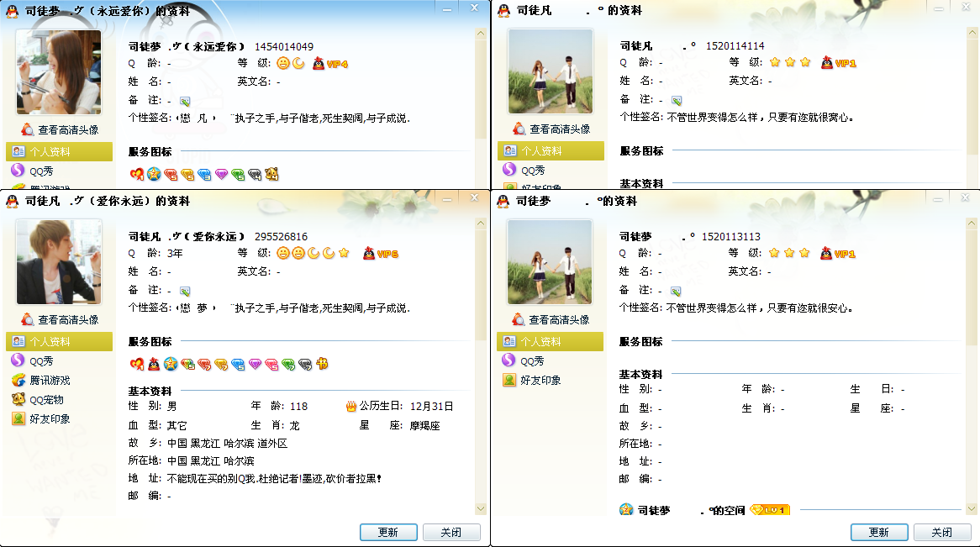
Task: Click the QQ pet icon in the 1454014049 service icons
Action: [271, 174]
